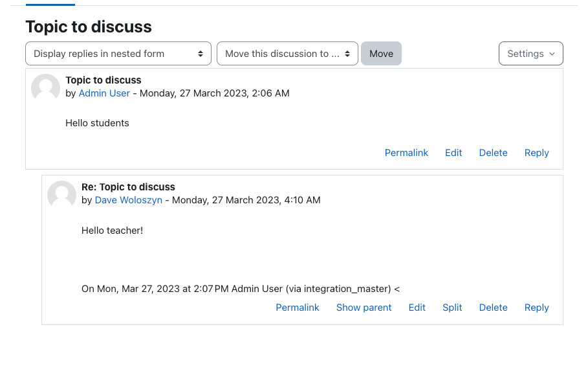
Task: Reply to the Hello teacher! post
Action: point(537,308)
